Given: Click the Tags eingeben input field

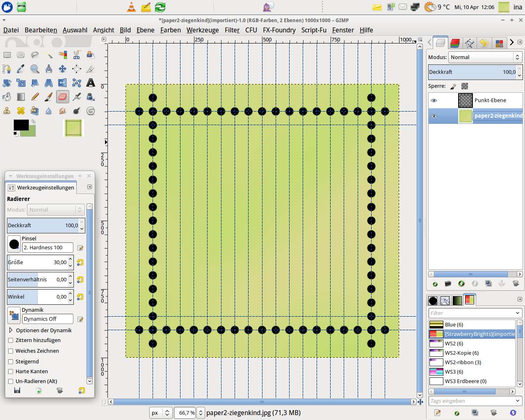Looking at the screenshot, I should point(472,401).
